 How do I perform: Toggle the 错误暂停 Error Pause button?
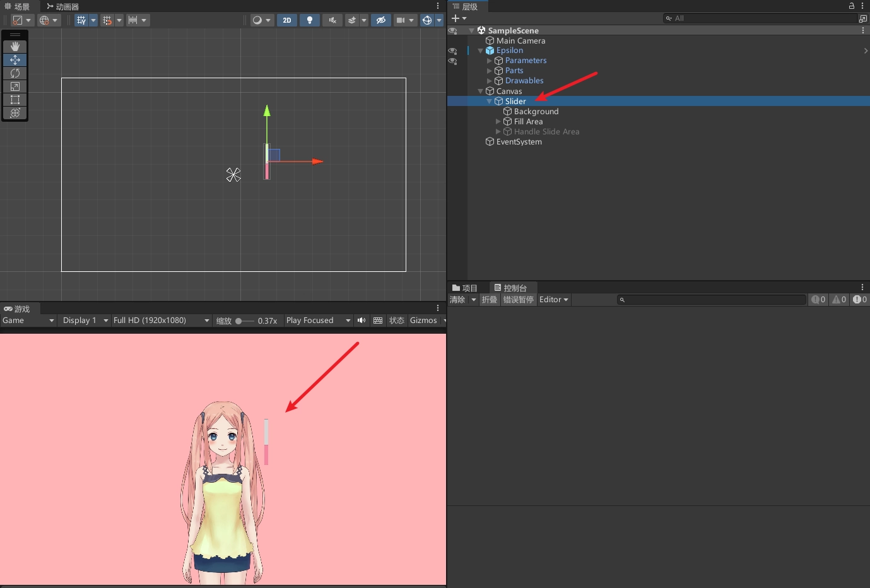[518, 300]
